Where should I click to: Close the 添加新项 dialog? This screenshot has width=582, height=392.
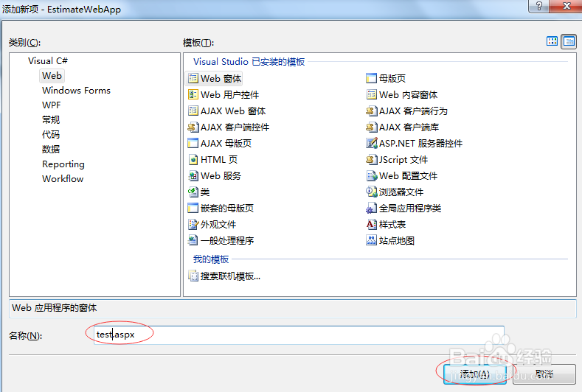(567, 6)
